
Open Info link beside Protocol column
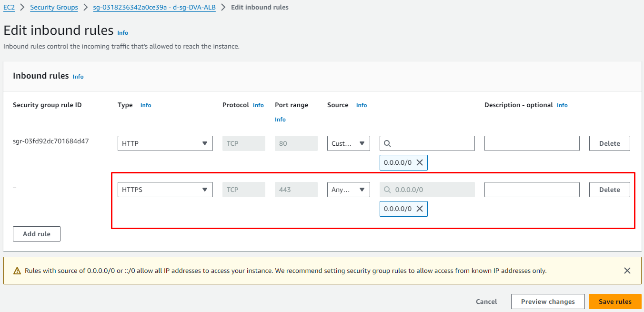coord(258,105)
